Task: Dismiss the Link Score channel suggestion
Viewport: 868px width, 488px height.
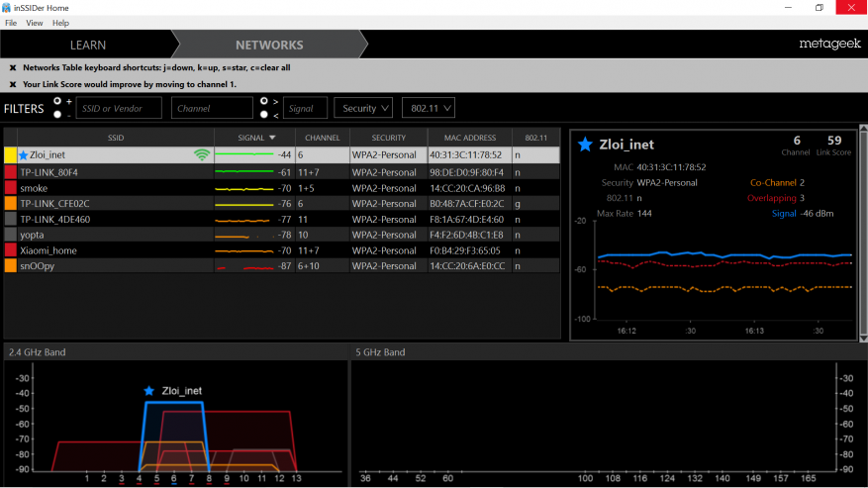Action: click(13, 84)
